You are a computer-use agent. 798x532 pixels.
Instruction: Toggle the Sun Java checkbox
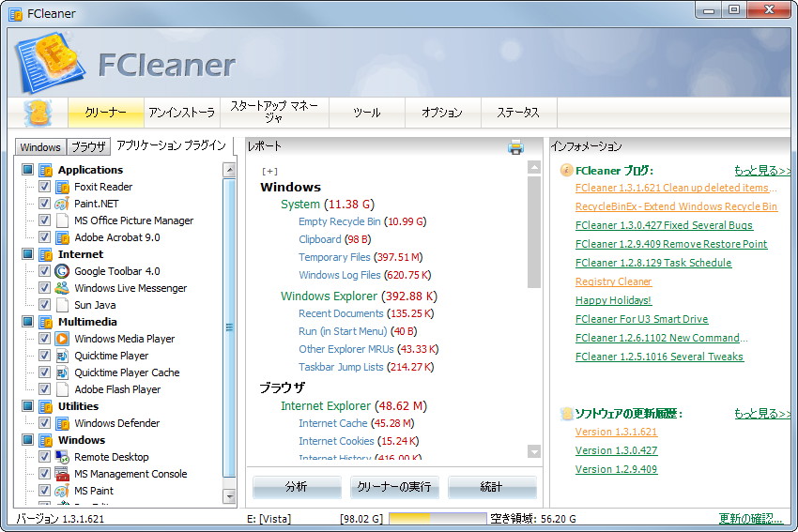44,305
